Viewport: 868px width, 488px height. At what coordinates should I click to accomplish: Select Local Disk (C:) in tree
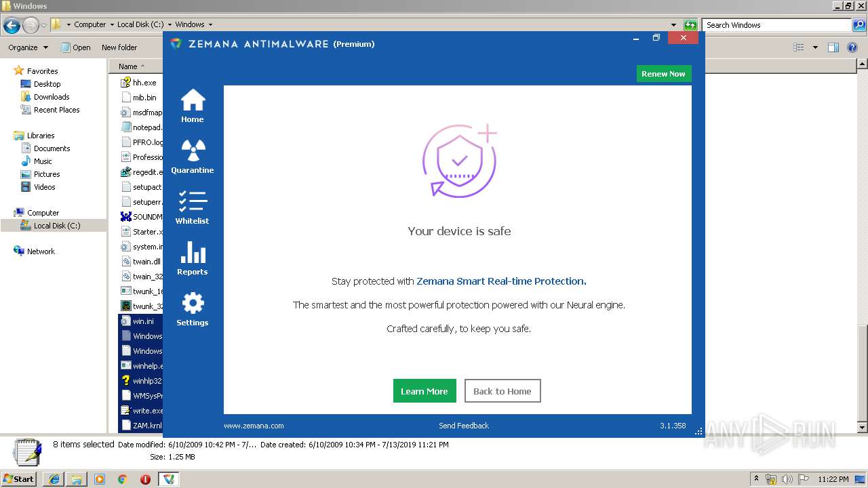pos(56,226)
